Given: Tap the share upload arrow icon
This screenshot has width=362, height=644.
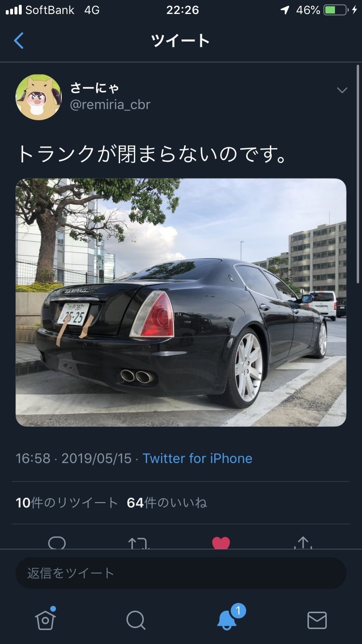Looking at the screenshot, I should 303,543.
